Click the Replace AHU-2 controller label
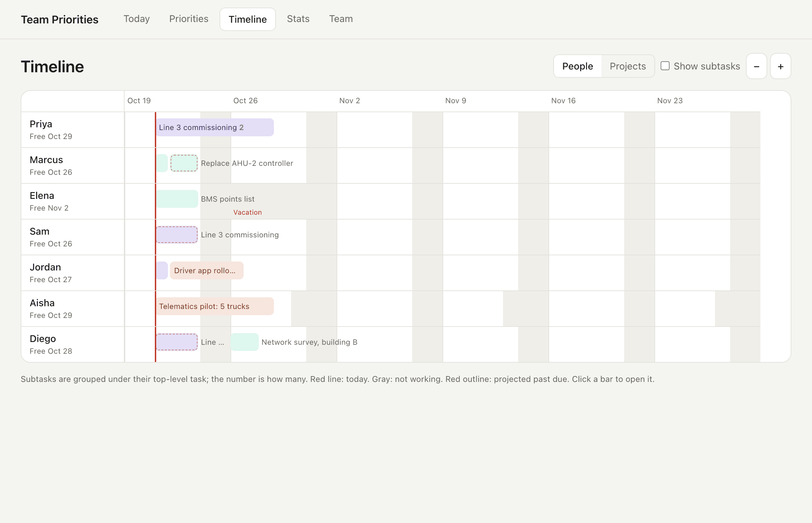The width and height of the screenshot is (812, 523). coord(247,163)
